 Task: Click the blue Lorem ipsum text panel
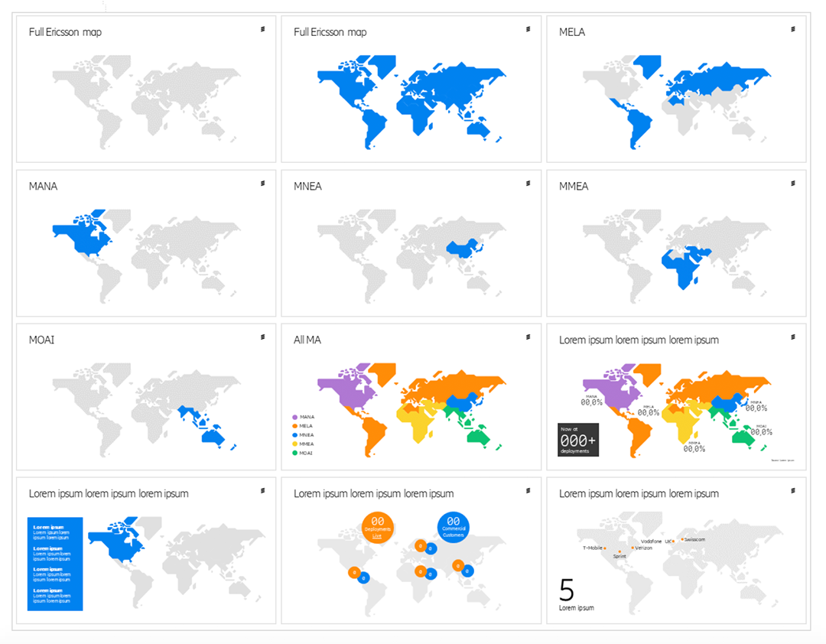55,564
